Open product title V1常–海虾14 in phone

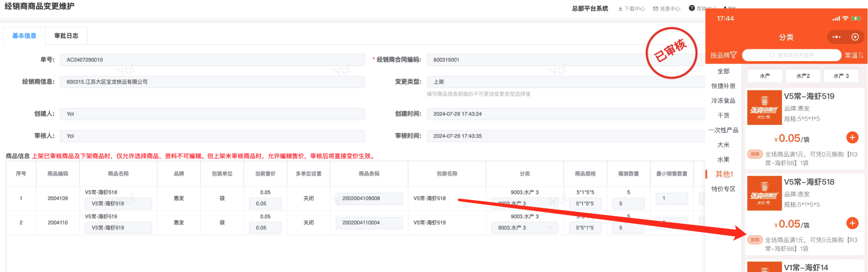tap(806, 268)
